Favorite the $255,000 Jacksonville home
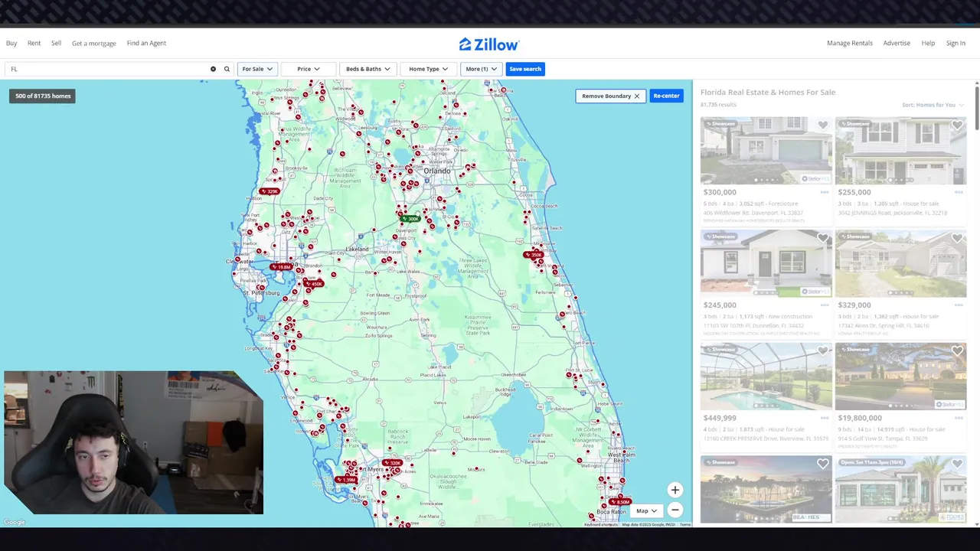Screen dimensions: 980x551 point(957,126)
